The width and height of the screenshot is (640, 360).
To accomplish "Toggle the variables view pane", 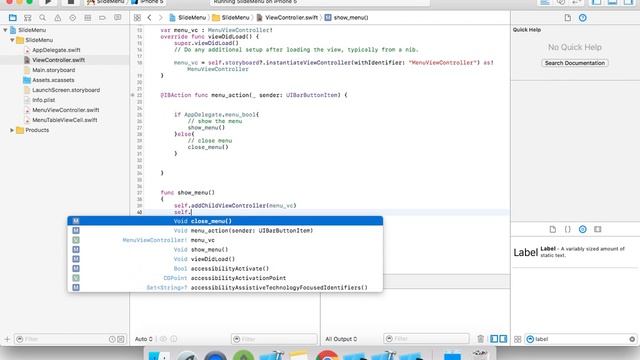I will click(494, 339).
